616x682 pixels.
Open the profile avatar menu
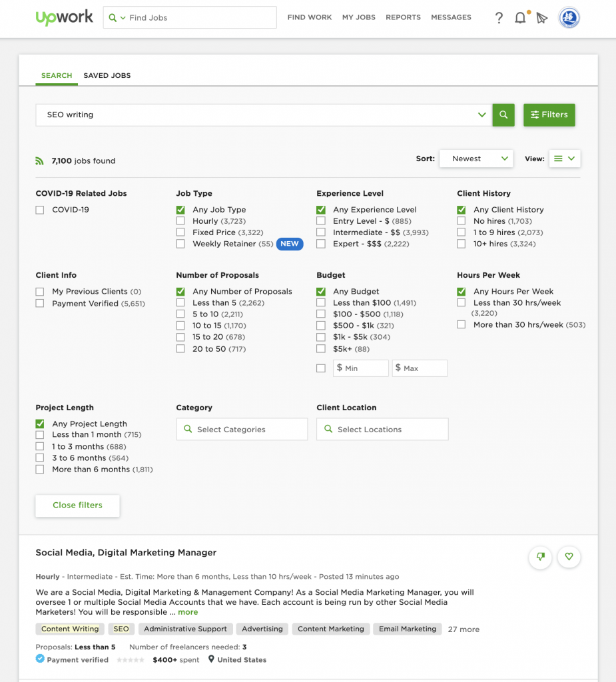(x=569, y=17)
